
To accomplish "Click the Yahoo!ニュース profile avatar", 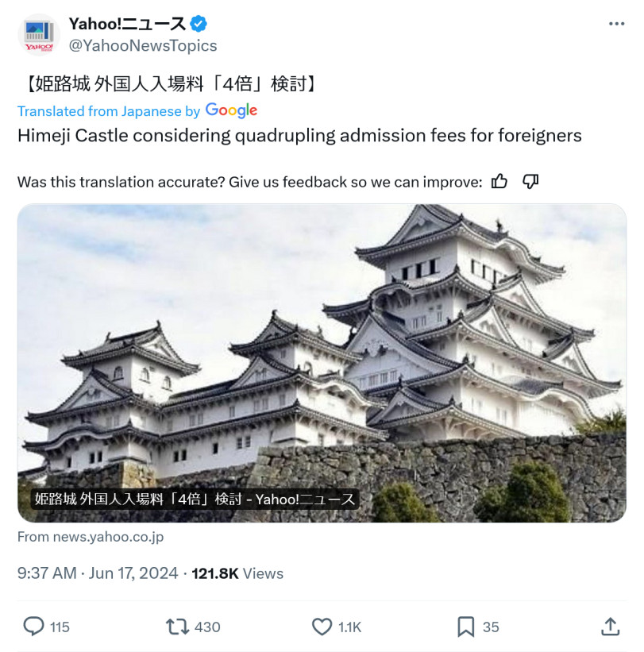I will pos(39,35).
